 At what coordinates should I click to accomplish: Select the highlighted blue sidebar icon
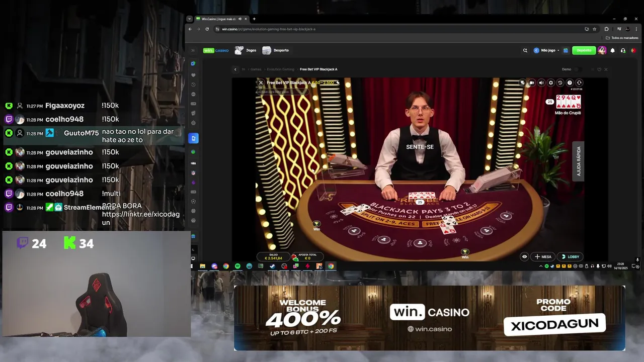(193, 138)
